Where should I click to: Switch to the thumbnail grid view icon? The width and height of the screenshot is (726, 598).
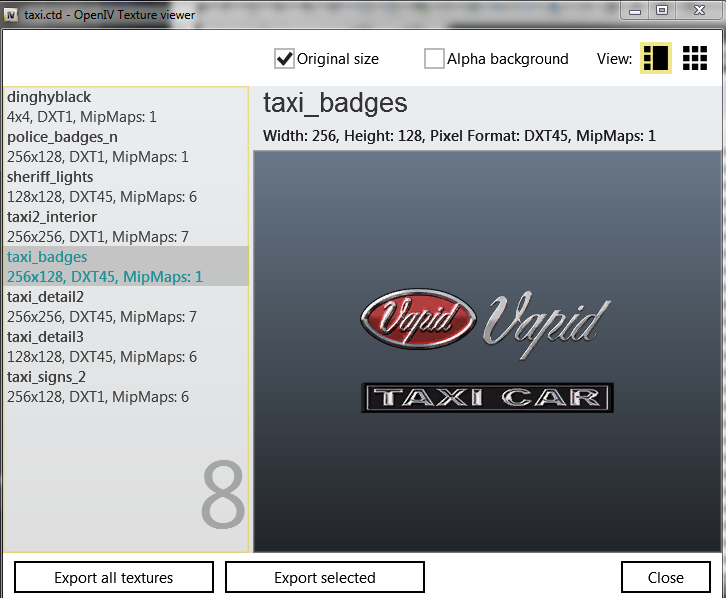(695, 58)
